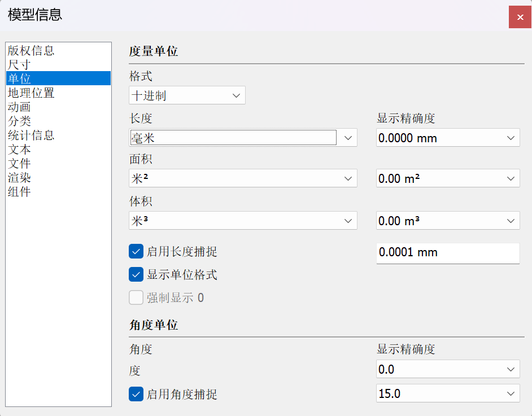
Task: Open length precision 0.0000 mm dropdown
Action: point(448,138)
